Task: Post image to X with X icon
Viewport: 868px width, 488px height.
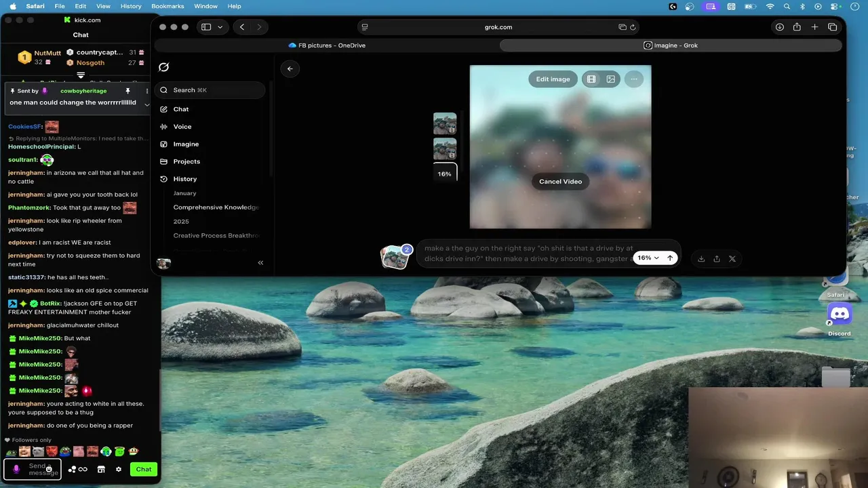Action: pos(732,258)
